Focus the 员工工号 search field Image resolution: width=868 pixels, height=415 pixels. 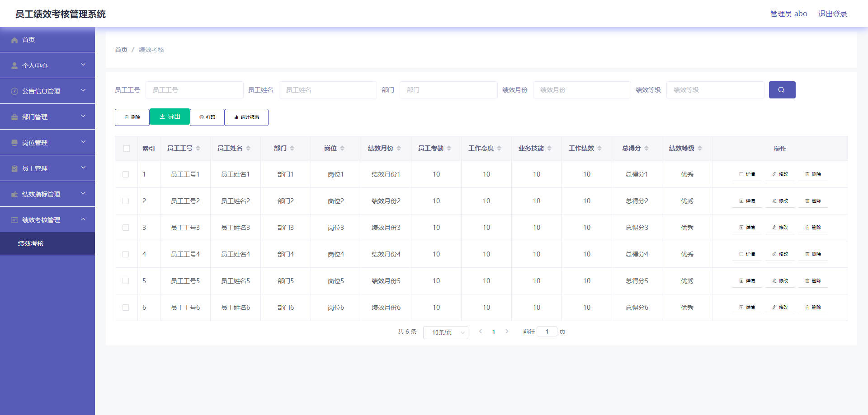[194, 90]
